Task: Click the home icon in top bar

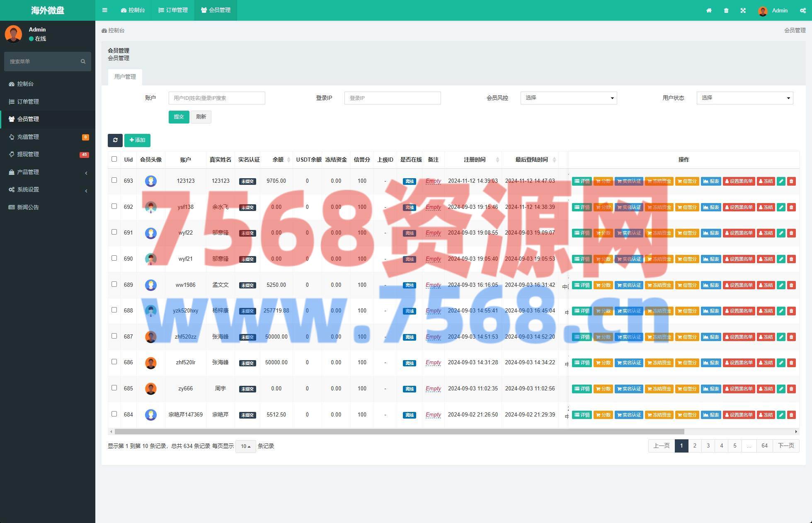Action: (x=709, y=11)
